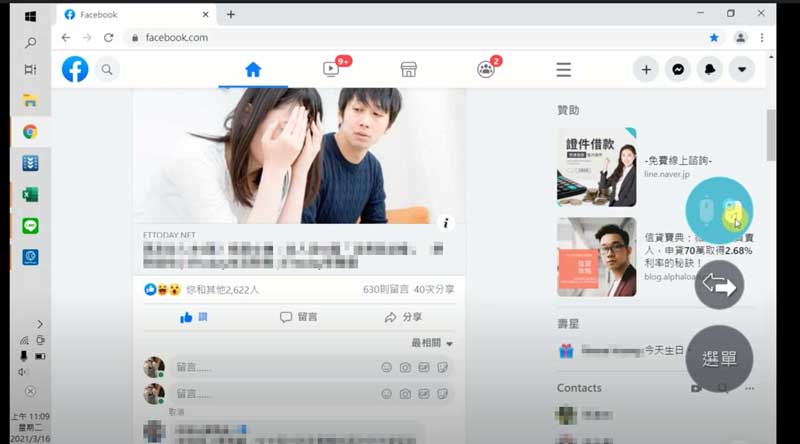The image size is (800, 444).
Task: Open the 信貸寶典 sponsored ad image
Action: tap(596, 257)
